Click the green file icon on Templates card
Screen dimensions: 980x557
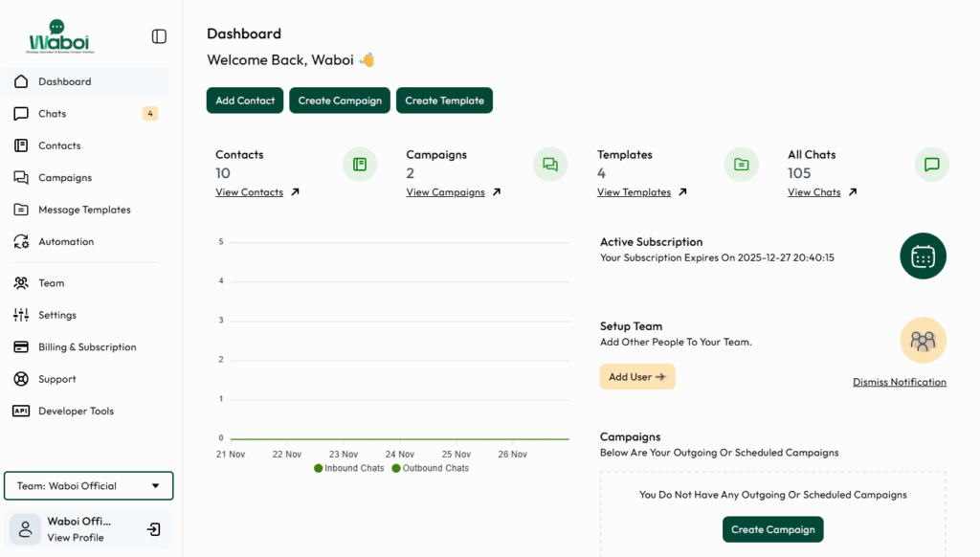point(741,164)
